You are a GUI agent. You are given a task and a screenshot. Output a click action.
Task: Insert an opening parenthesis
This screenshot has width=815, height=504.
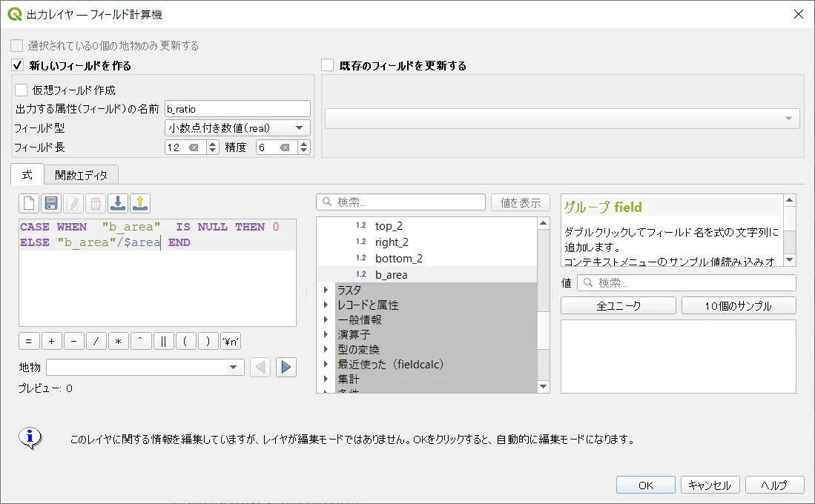coord(185,342)
